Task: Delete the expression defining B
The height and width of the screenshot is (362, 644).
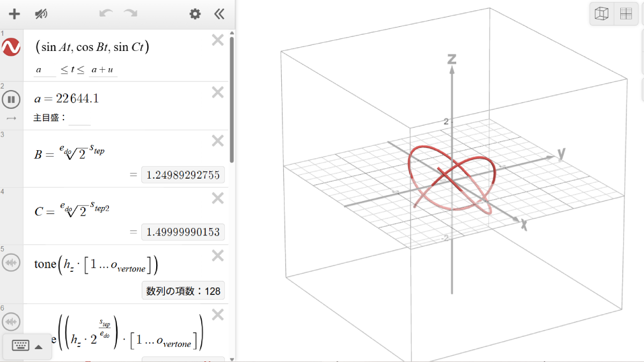Action: click(217, 140)
